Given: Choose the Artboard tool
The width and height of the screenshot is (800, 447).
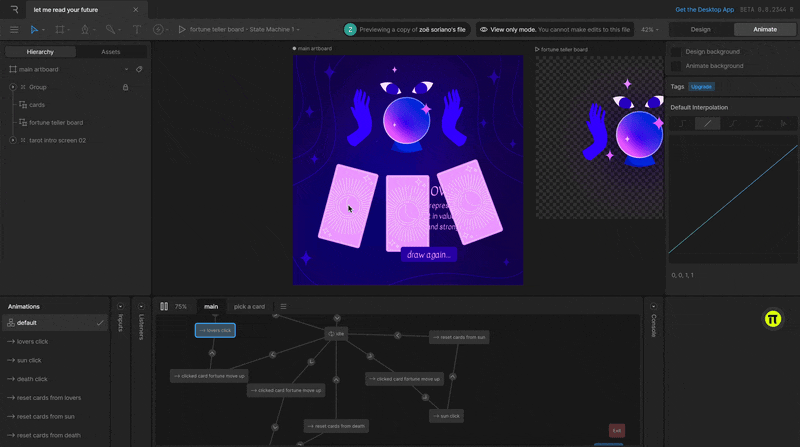Looking at the screenshot, I should click(60, 30).
